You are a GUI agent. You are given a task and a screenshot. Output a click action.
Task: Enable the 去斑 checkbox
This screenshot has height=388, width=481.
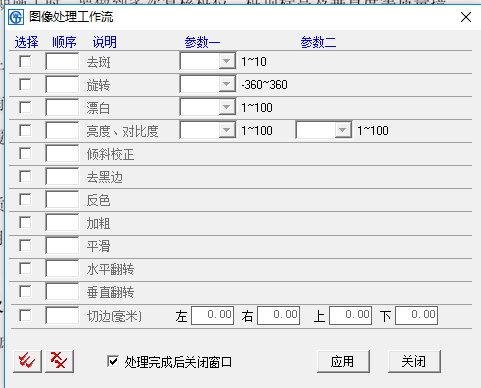pos(25,62)
